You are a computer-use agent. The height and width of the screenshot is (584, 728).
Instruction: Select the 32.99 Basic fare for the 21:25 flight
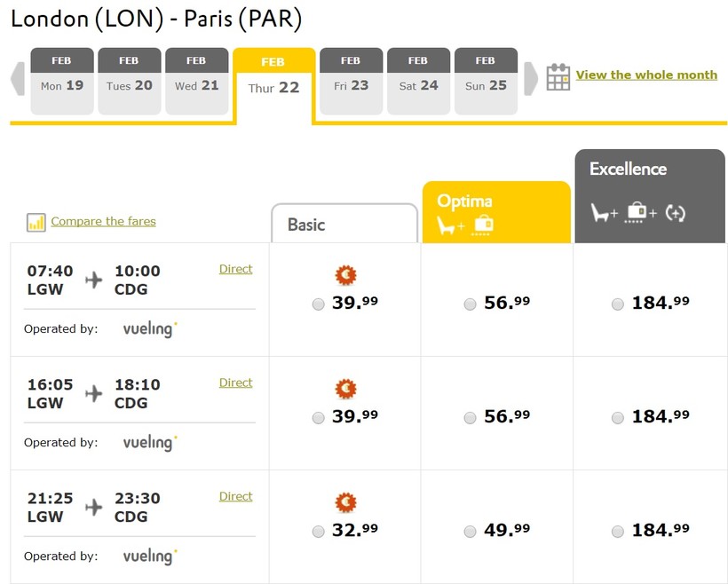coord(319,532)
